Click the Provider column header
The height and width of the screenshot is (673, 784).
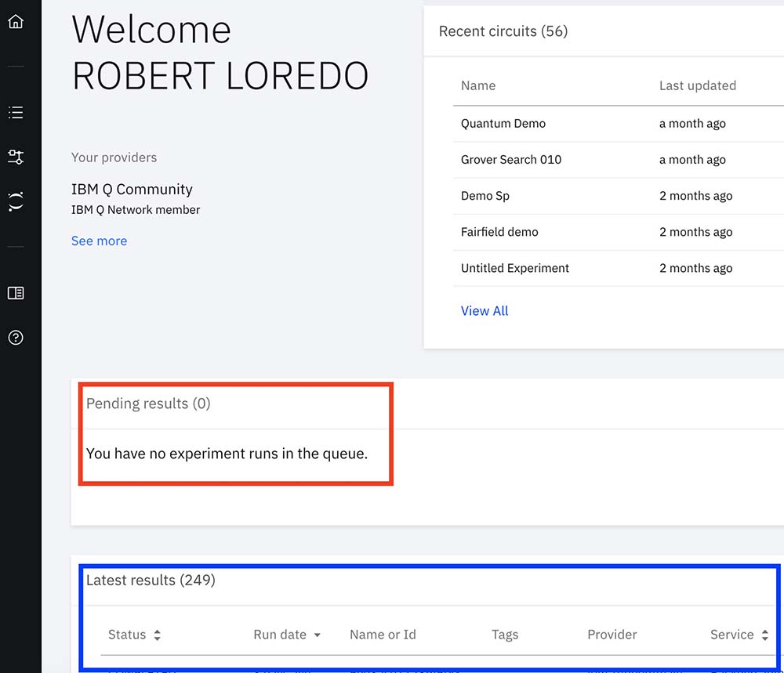(x=612, y=635)
